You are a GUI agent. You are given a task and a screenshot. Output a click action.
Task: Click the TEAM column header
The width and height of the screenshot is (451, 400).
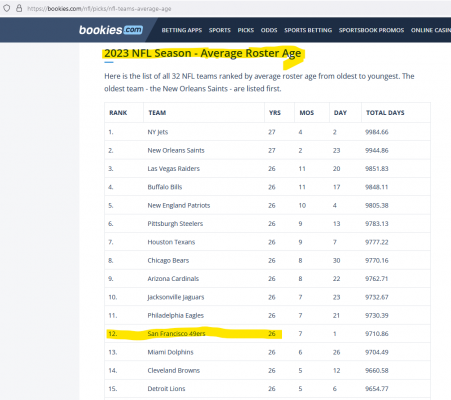pos(157,113)
